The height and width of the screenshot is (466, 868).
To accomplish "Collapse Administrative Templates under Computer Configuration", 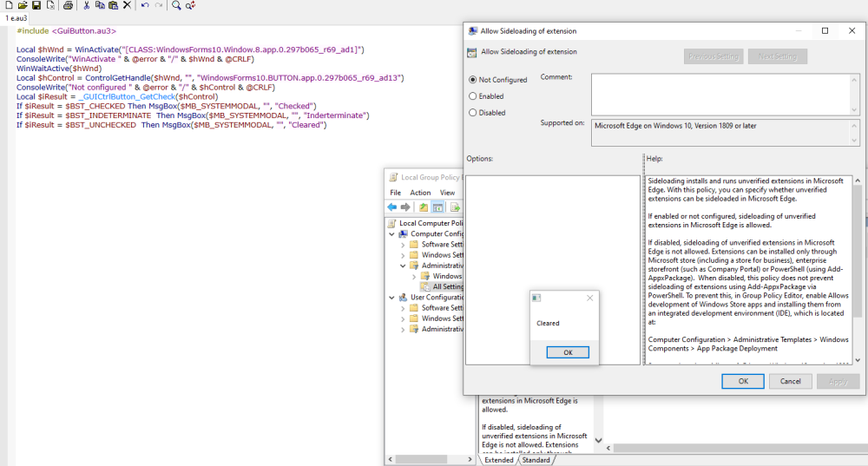I will click(403, 266).
